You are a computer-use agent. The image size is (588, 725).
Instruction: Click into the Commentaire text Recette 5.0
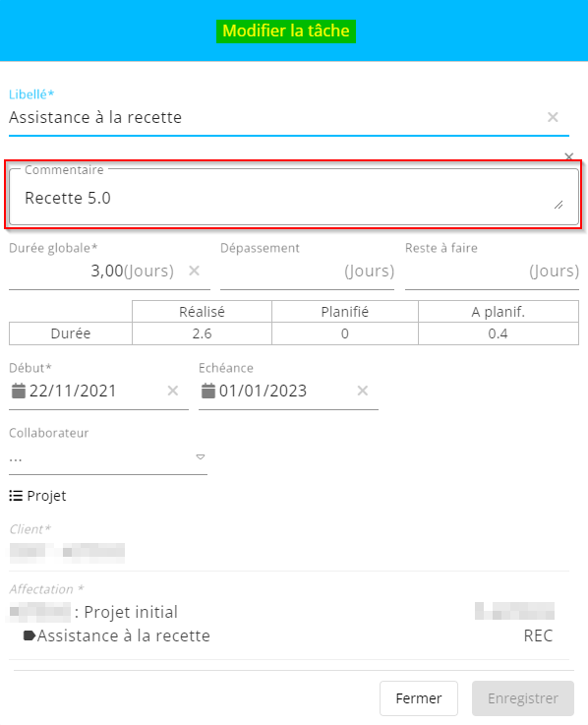click(68, 198)
